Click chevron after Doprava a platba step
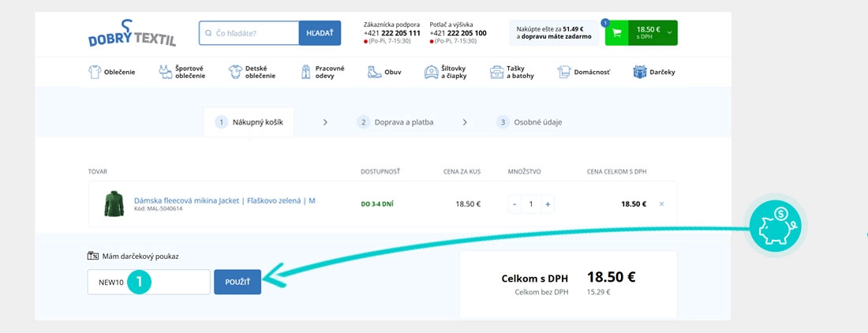Screen dimensions: 868x333 (465, 122)
